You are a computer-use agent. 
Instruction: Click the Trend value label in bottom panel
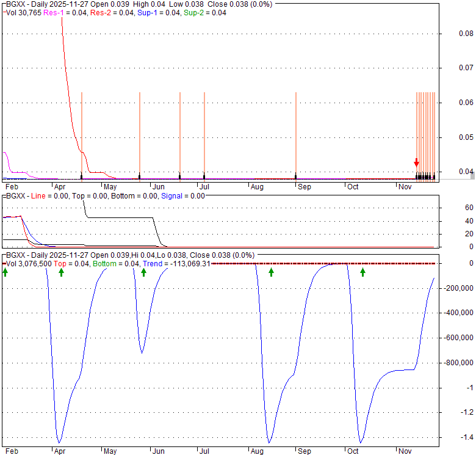click(x=177, y=263)
